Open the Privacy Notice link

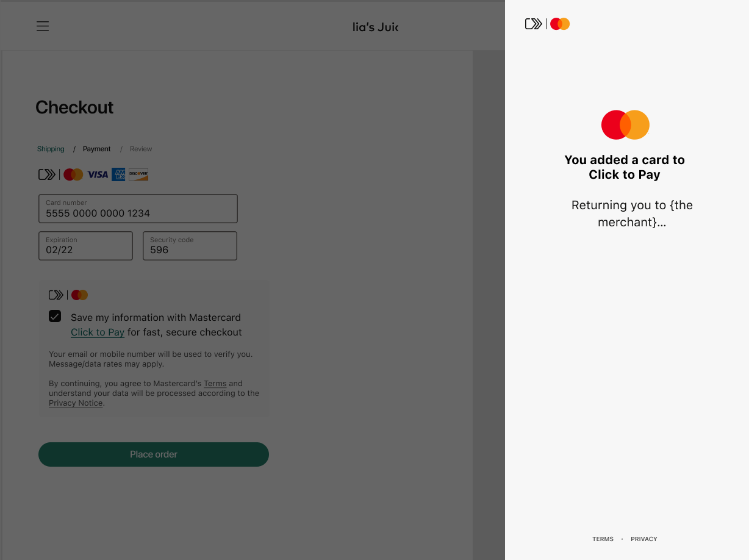(75, 403)
